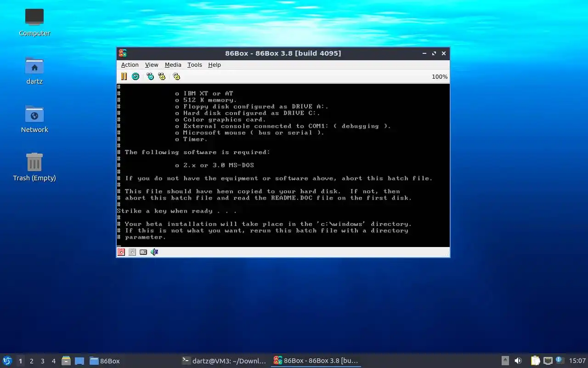Switch to workspace 2
This screenshot has width=588, height=368.
(31, 361)
